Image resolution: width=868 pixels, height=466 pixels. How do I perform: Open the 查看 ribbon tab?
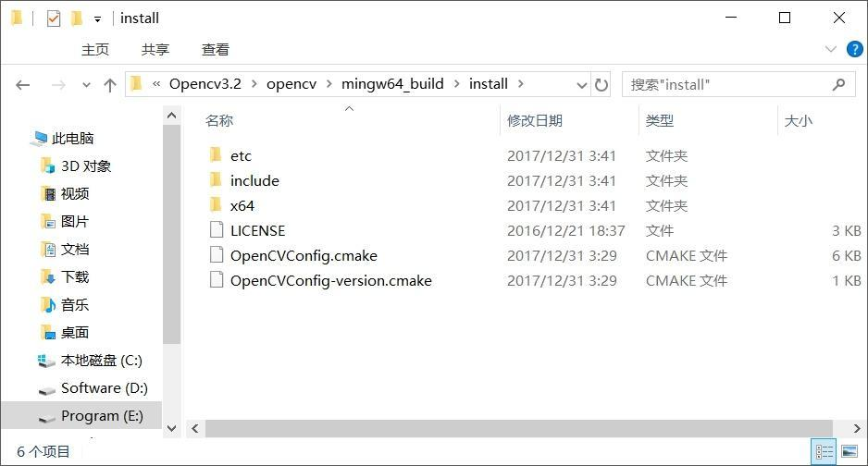click(216, 50)
